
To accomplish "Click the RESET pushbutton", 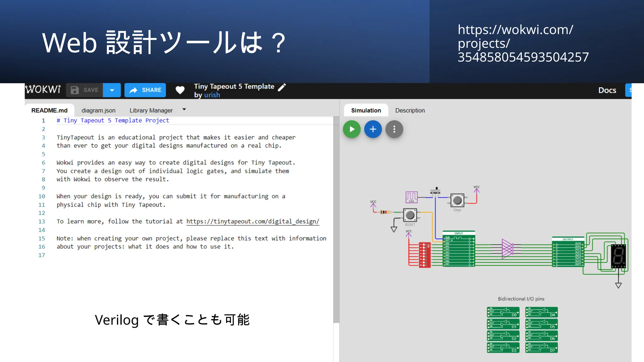I will coord(410,215).
